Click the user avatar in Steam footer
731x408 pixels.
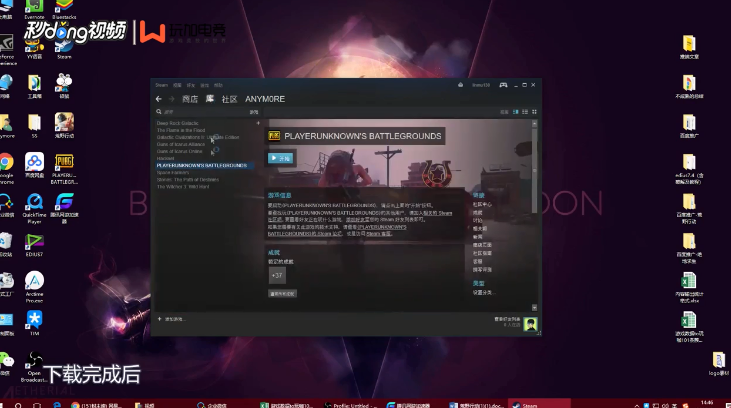[x=530, y=324]
